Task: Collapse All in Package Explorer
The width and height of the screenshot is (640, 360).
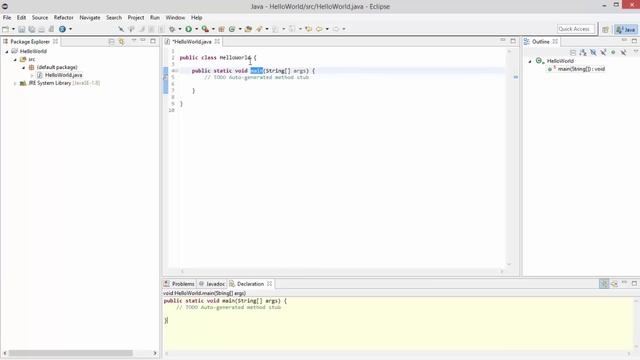Action: (x=111, y=42)
